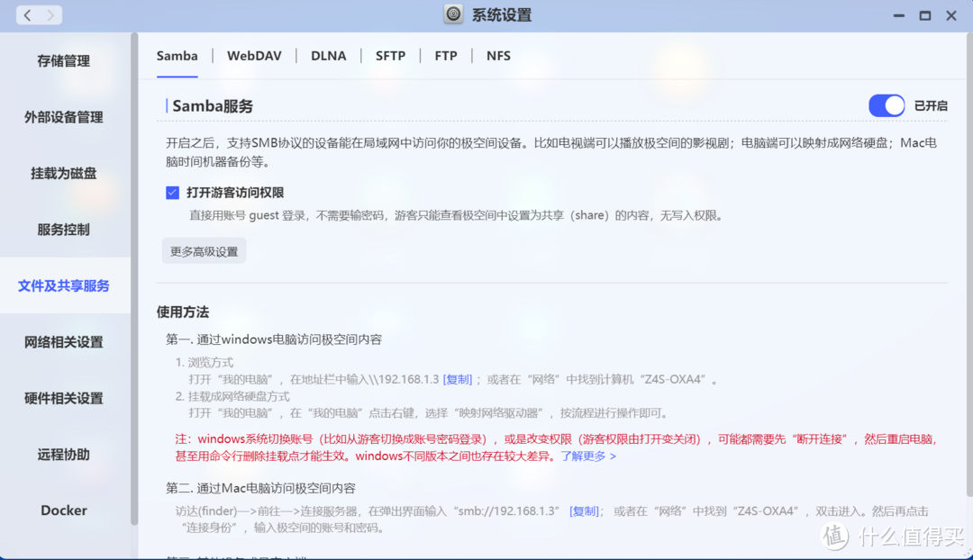Image resolution: width=973 pixels, height=560 pixels.
Task: Click the sidebar vertical scrollbar
Action: click(x=134, y=279)
